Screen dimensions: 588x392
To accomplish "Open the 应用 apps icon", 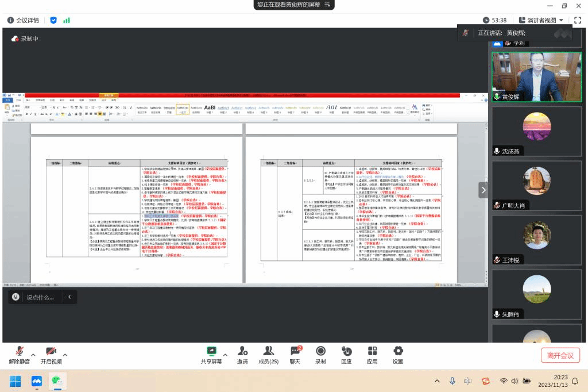I will point(372,351).
